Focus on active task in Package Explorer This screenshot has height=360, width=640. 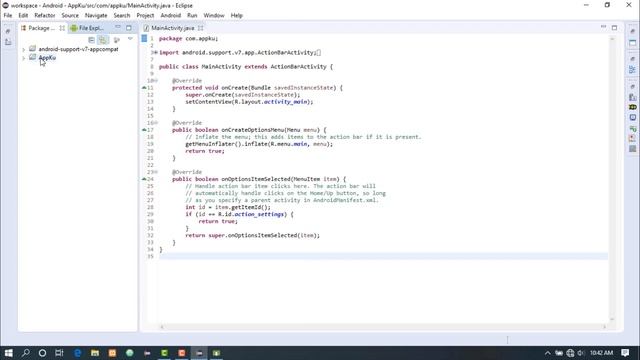[117, 40]
